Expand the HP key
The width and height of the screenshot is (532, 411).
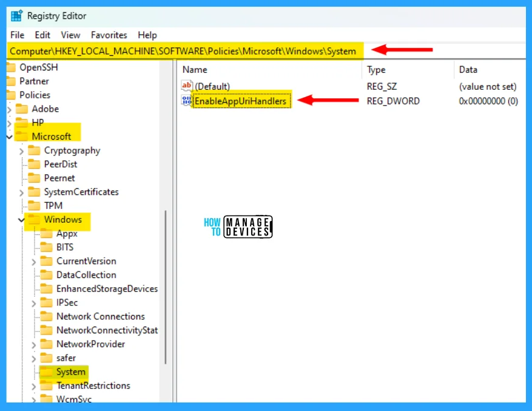(10, 123)
